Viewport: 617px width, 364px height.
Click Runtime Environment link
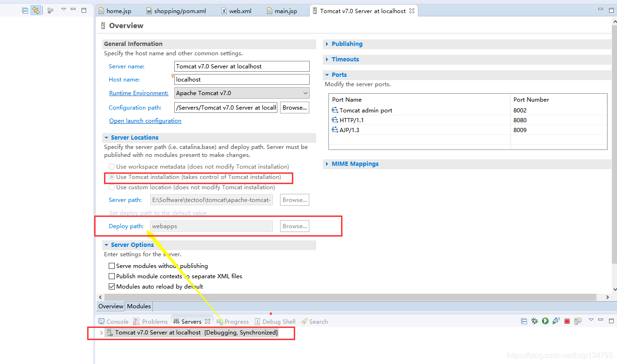[139, 93]
